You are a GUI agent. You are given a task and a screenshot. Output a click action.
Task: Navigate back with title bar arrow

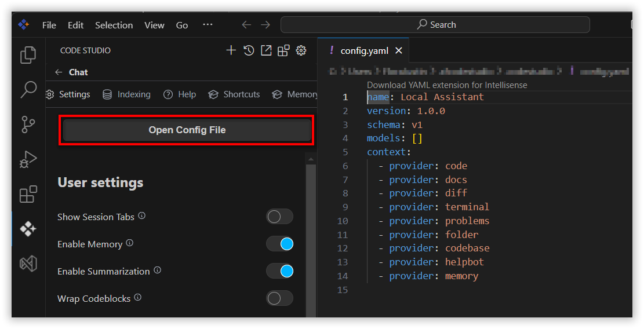click(x=246, y=24)
